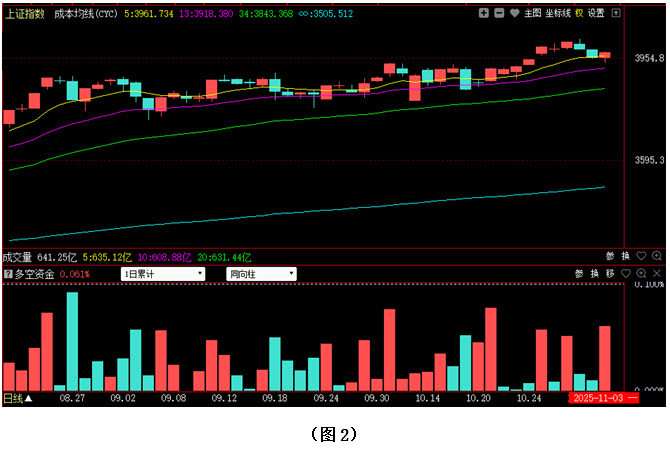Click the red 2025-11-03 date marker
Screen dimensions: 670x456
(601, 398)
